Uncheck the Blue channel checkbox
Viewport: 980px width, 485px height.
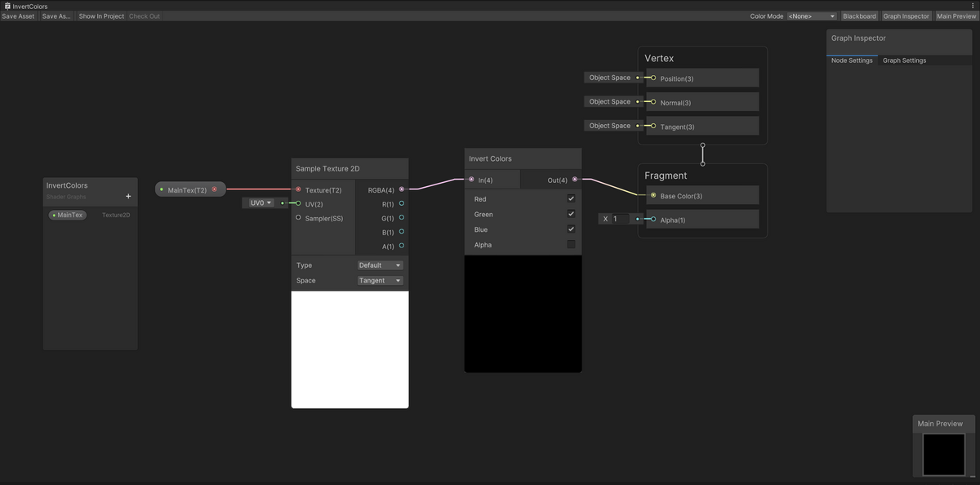coord(571,229)
